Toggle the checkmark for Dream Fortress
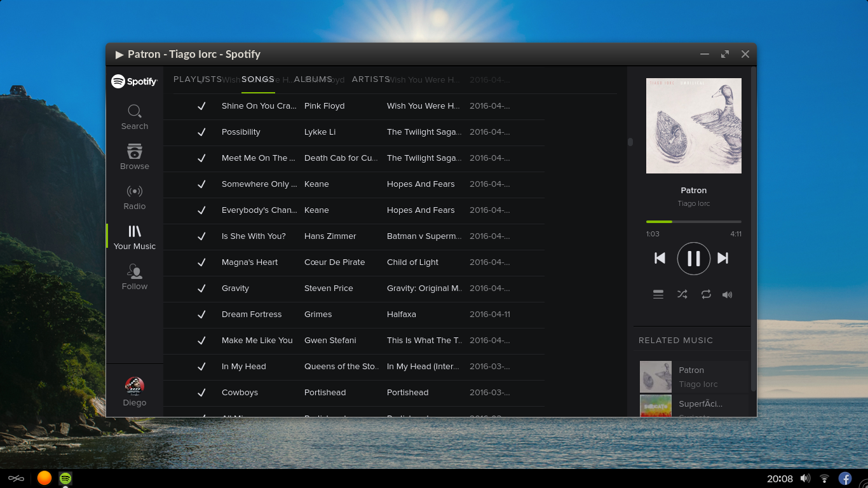This screenshot has width=868, height=488. (201, 315)
